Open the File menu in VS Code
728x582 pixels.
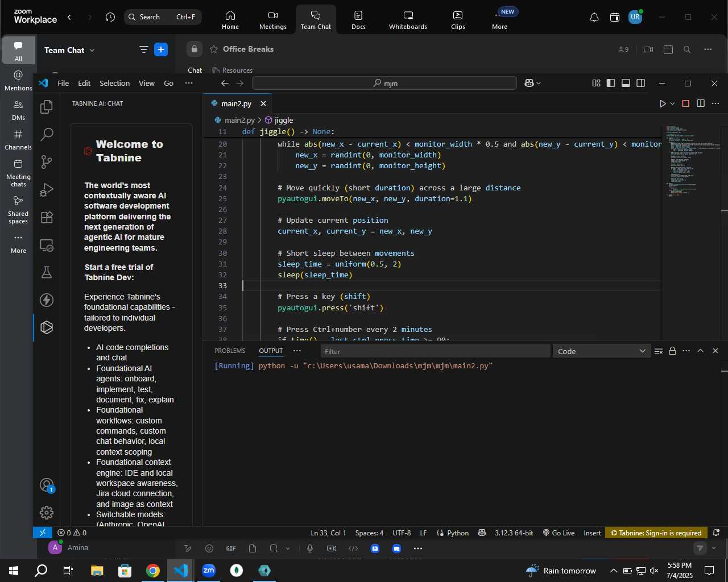click(x=63, y=83)
